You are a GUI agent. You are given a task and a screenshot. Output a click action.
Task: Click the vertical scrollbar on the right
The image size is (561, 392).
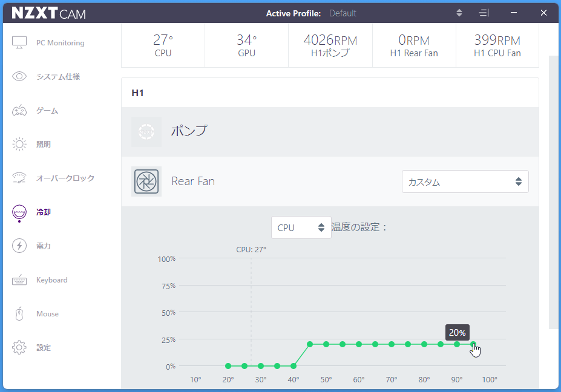(553, 192)
